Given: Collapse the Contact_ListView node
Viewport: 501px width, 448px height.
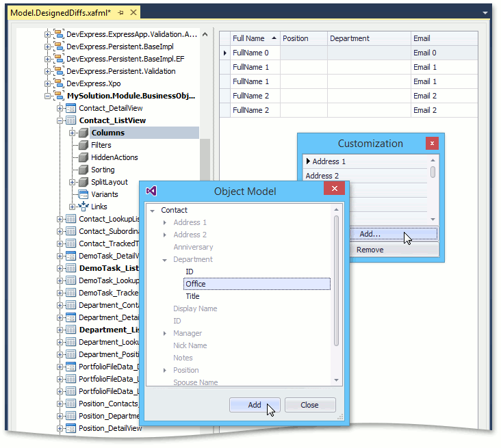Looking at the screenshot, I should point(60,120).
